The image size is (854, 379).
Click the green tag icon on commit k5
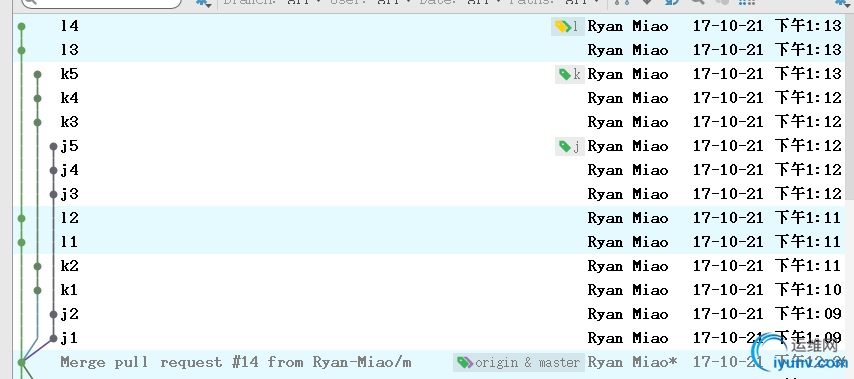565,74
